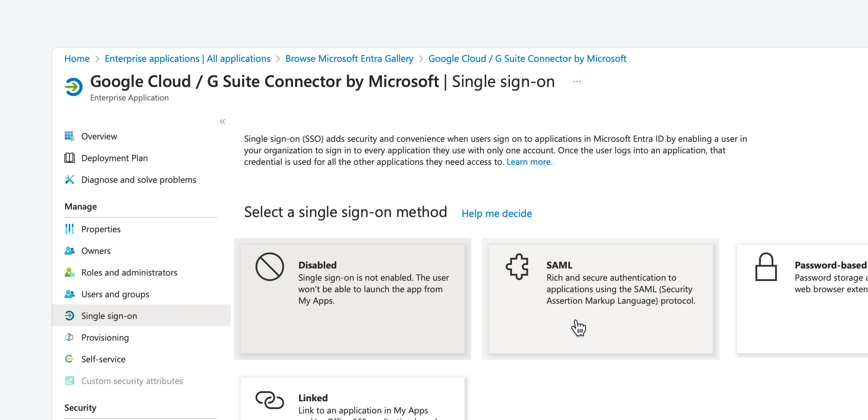Click the Select a single sign-on method heading
Screen dimensions: 868x420
coord(345,212)
